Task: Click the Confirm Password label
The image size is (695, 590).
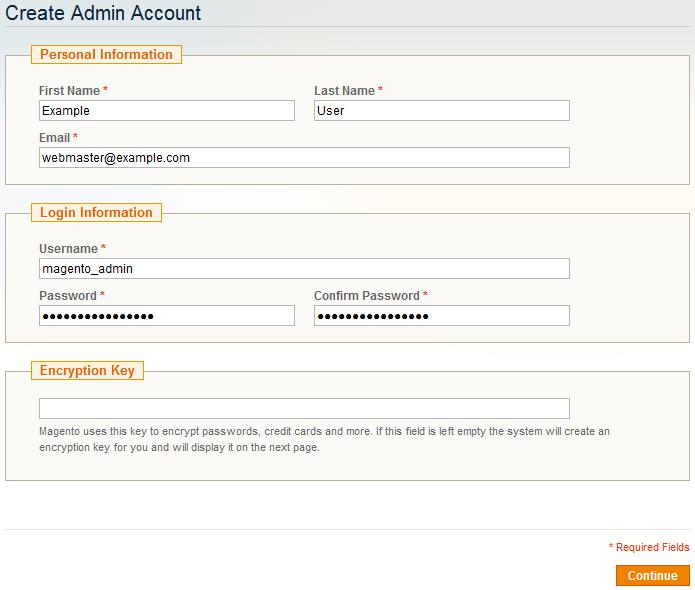Action: 366,296
